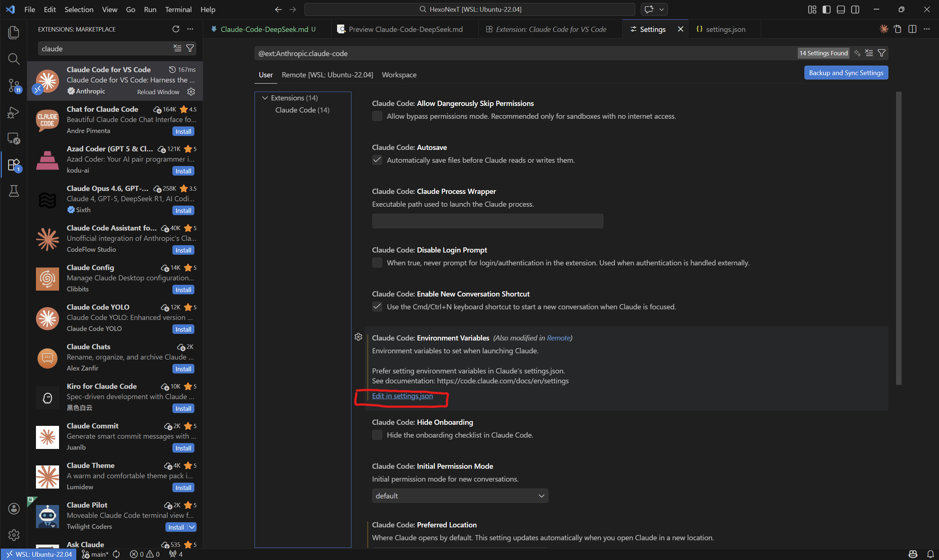Click the Claude Process Wrapper path field

click(x=487, y=221)
